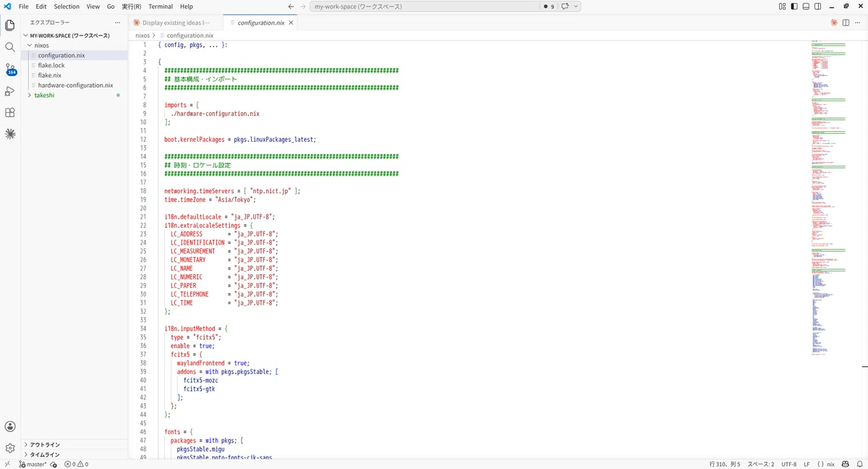
Task: Close the configuration.nix tab
Action: click(x=291, y=22)
